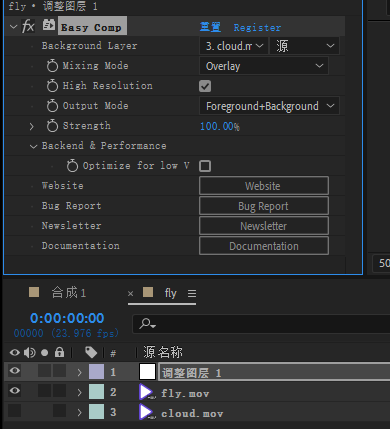Screen dimensions: 390x429
Task: Toggle stopwatch for High Resolution
Action: tap(52, 86)
